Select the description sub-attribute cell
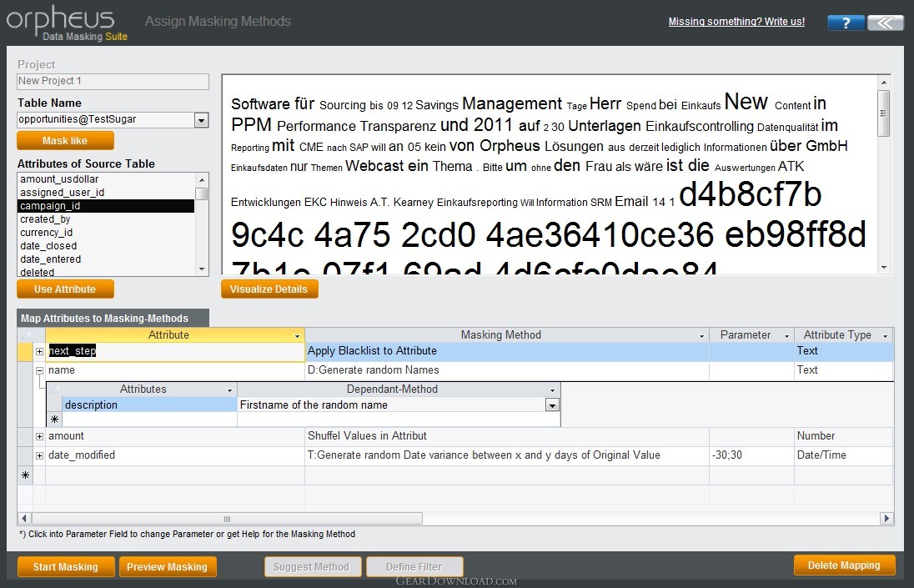The width and height of the screenshot is (914, 588). tap(150, 405)
